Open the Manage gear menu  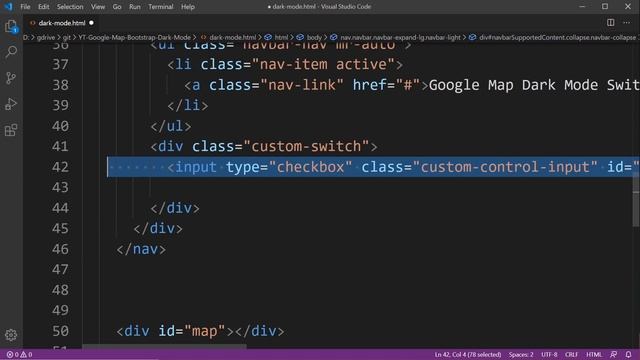tap(11, 335)
